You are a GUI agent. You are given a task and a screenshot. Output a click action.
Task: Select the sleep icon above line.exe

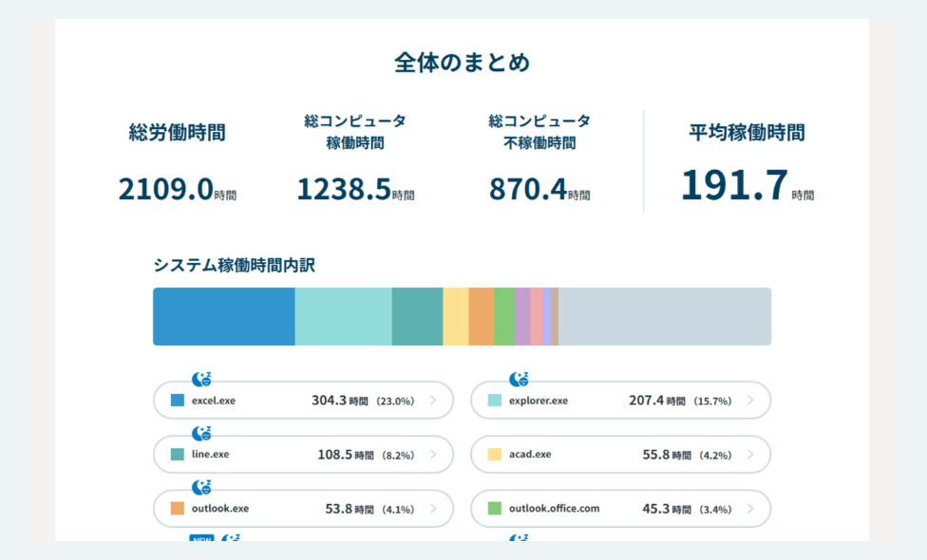(203, 433)
